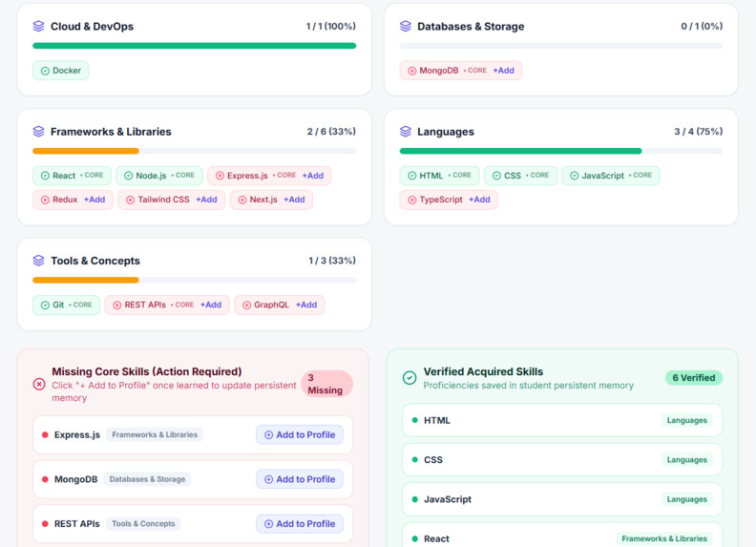Click +Add on the Express.js chip
The width and height of the screenshot is (756, 547).
pyautogui.click(x=313, y=176)
